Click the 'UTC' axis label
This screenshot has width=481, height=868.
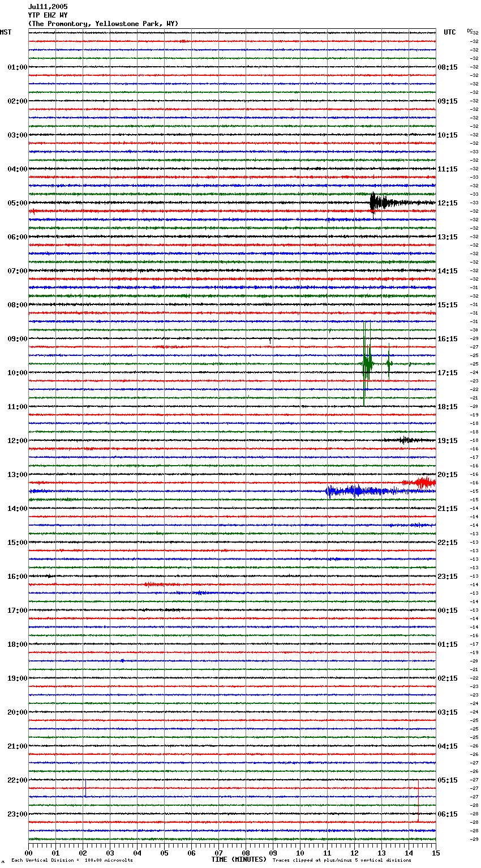pyautogui.click(x=450, y=32)
